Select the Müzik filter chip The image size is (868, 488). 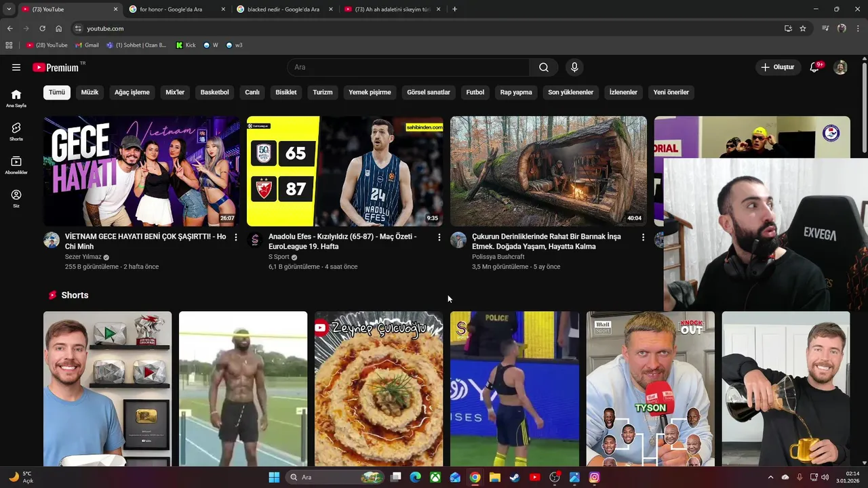90,92
